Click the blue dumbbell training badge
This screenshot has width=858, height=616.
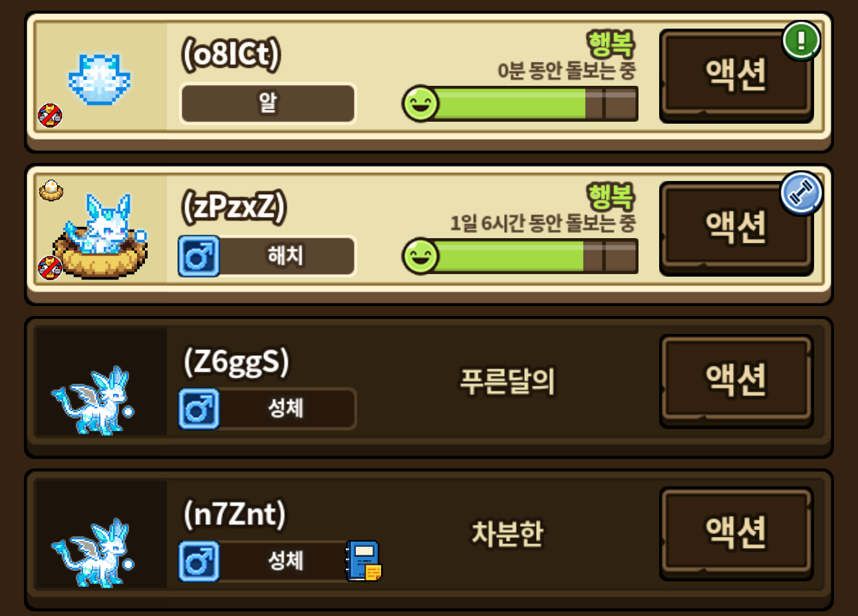801,194
